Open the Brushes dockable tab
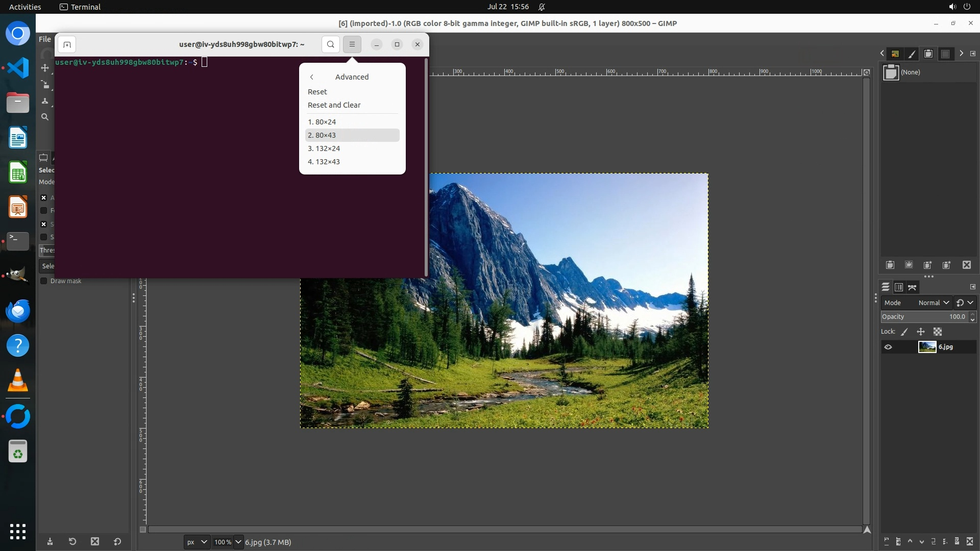 [x=912, y=54]
